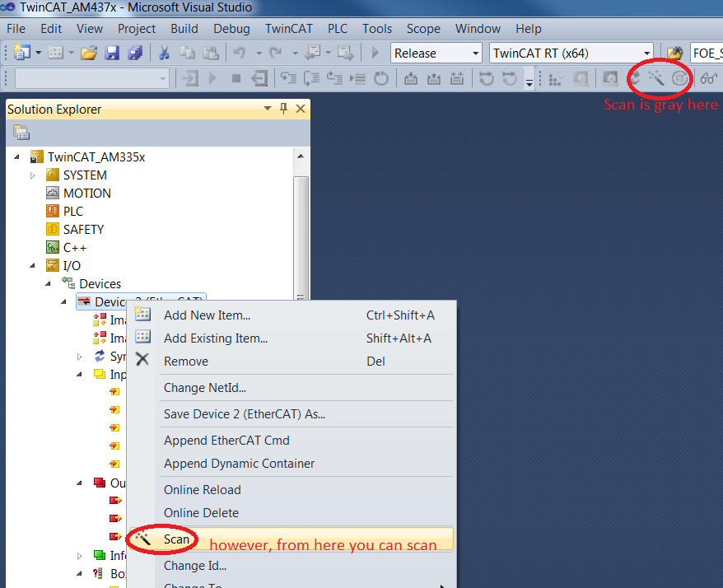Click the Paste clipboard icon
The width and height of the screenshot is (723, 588).
pos(210,53)
